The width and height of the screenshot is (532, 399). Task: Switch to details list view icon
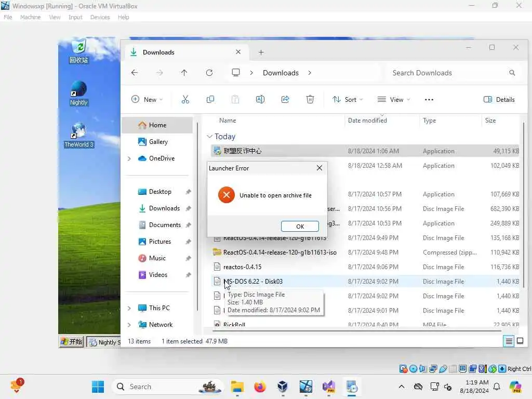tap(509, 341)
